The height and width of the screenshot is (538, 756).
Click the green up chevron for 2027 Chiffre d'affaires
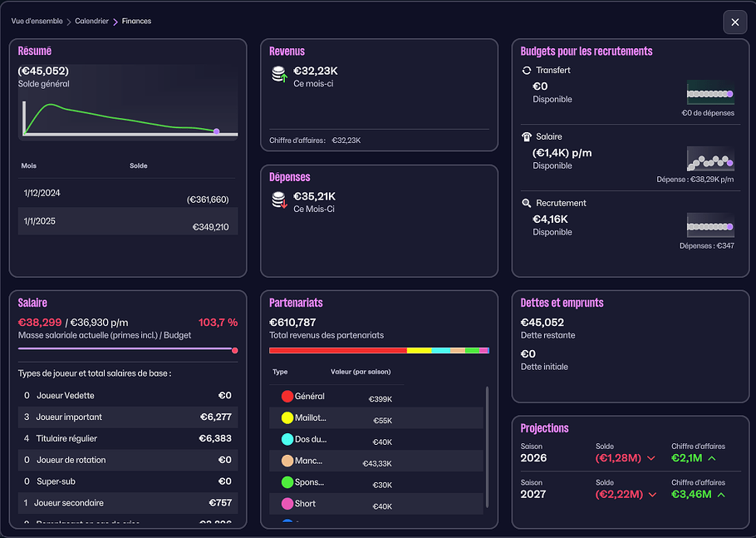[x=721, y=495]
